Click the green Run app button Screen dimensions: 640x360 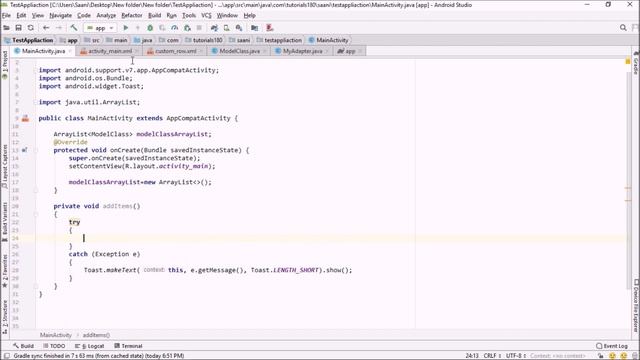coord(126,28)
